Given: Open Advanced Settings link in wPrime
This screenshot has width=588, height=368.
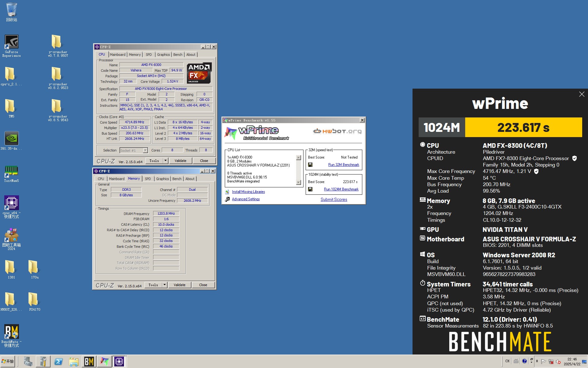Looking at the screenshot, I should [x=246, y=199].
